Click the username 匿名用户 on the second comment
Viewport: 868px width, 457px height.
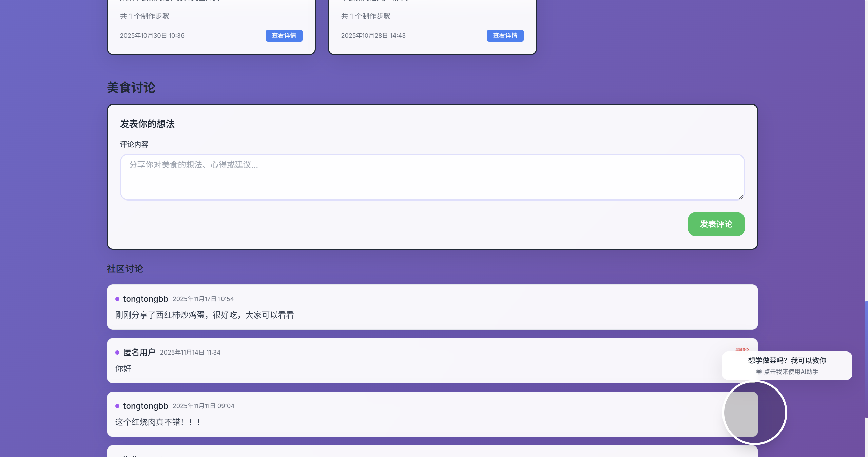[x=139, y=352]
